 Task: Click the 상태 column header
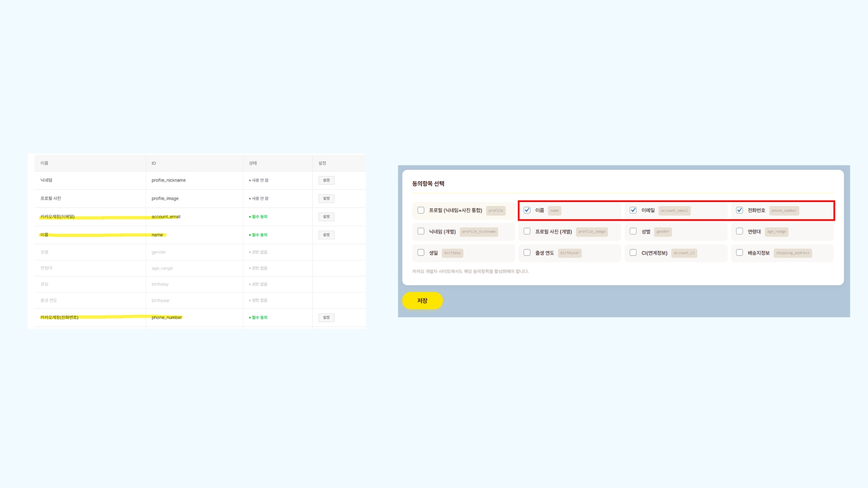tap(253, 163)
